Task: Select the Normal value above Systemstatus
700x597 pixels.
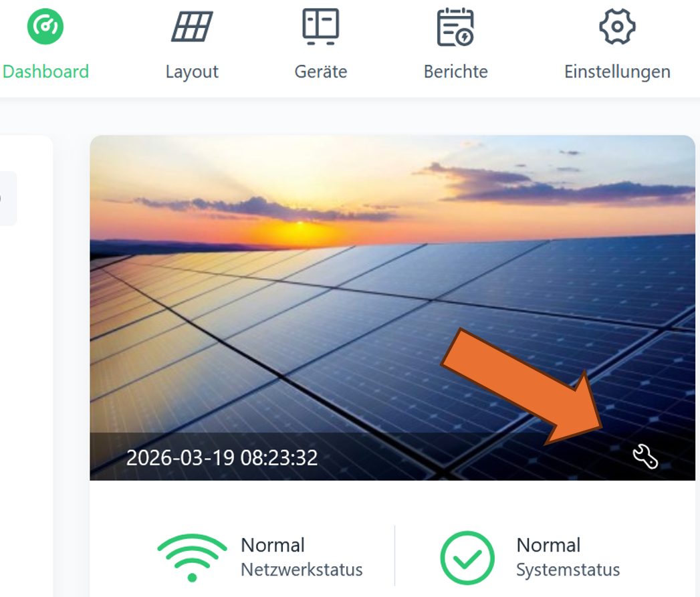Action: point(548,545)
